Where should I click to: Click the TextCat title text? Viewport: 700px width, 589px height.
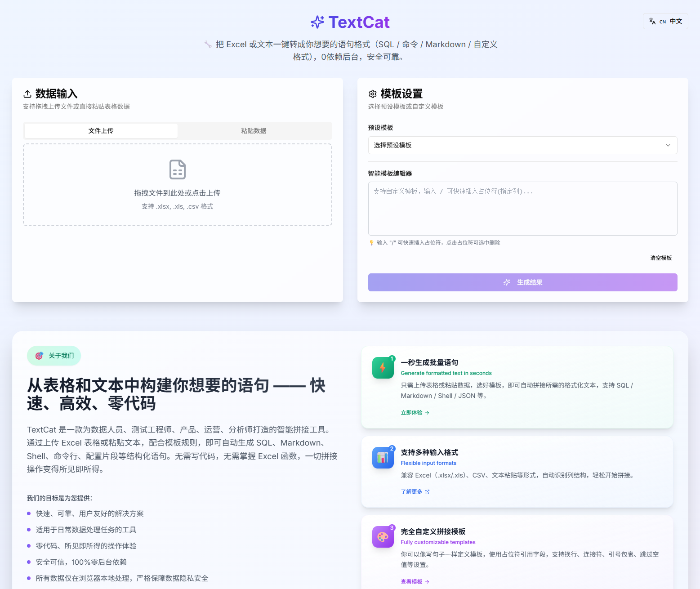[x=359, y=22]
